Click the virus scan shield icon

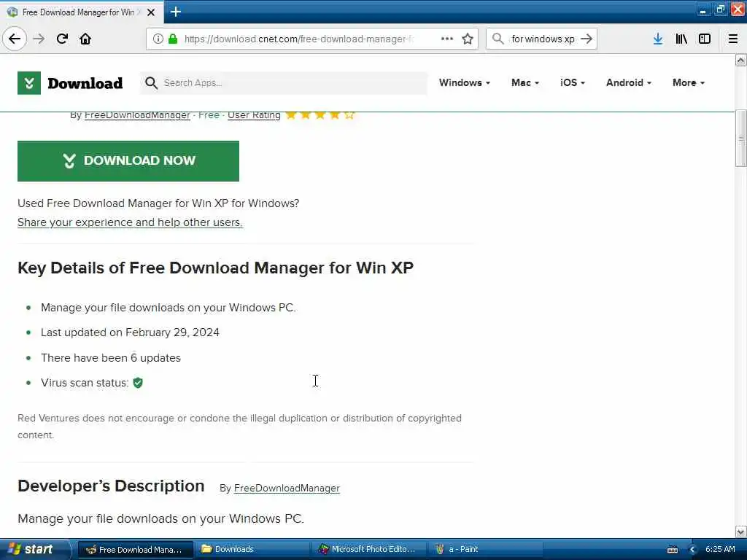(x=138, y=383)
